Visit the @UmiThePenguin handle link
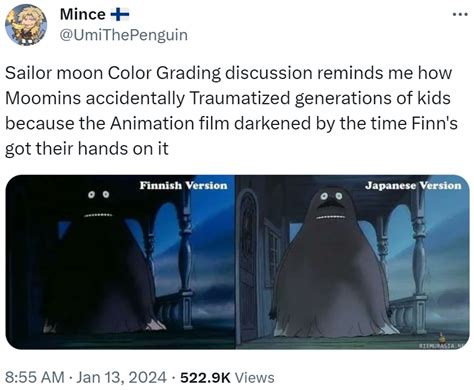This screenshot has width=474, height=390. (x=123, y=35)
